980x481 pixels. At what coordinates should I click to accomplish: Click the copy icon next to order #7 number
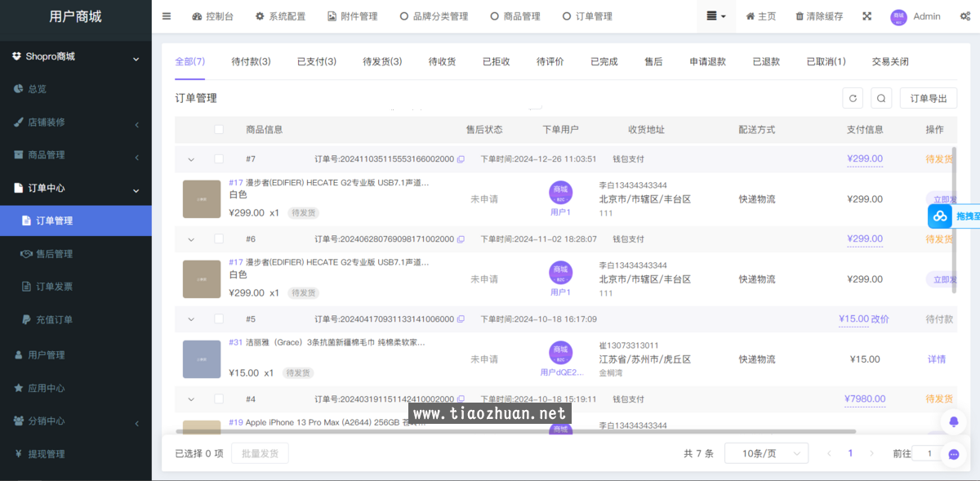tap(461, 159)
